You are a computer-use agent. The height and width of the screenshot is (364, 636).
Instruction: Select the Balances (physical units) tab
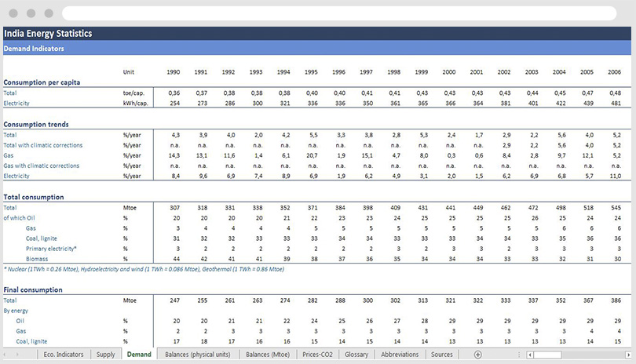click(197, 355)
